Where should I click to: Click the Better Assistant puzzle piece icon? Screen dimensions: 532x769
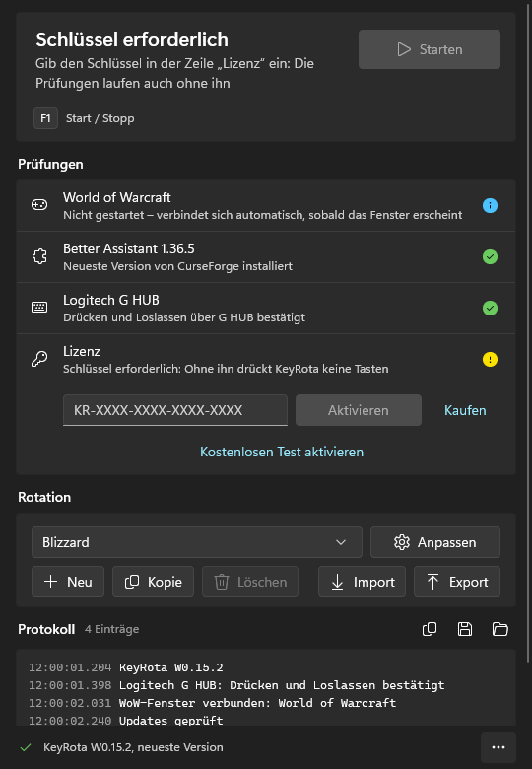pyautogui.click(x=39, y=256)
